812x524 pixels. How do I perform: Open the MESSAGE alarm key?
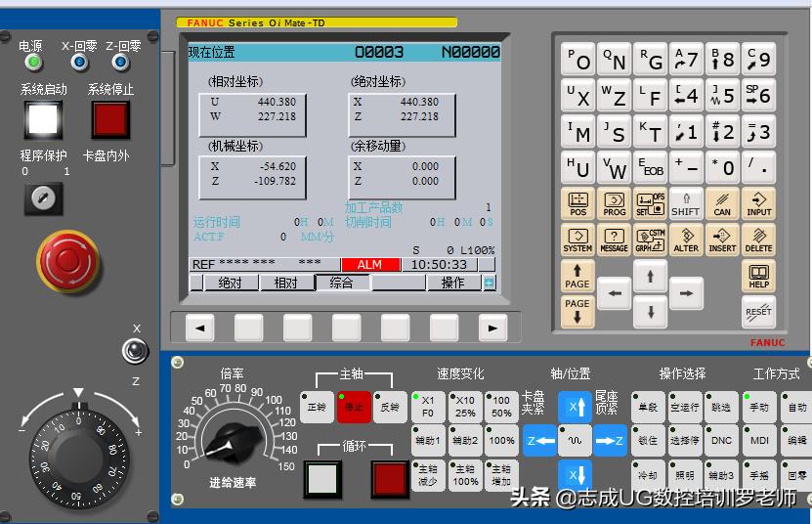pos(615,240)
